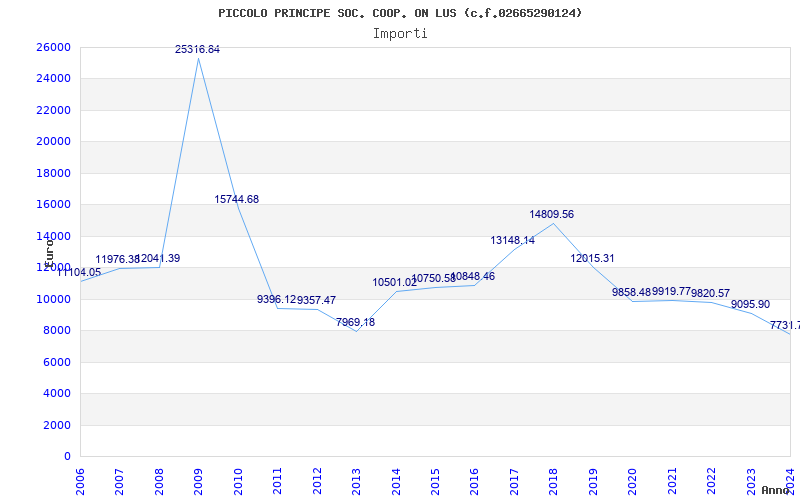Click the year 2011 axis label

coord(278,482)
